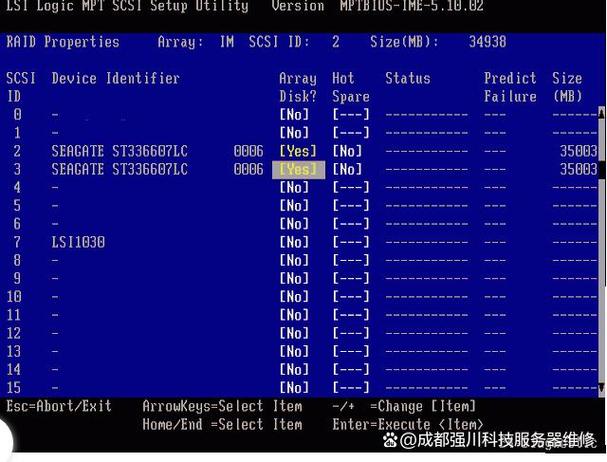This screenshot has width=607, height=462.
Task: Click revision 0006 on ID 3 row
Action: point(249,170)
